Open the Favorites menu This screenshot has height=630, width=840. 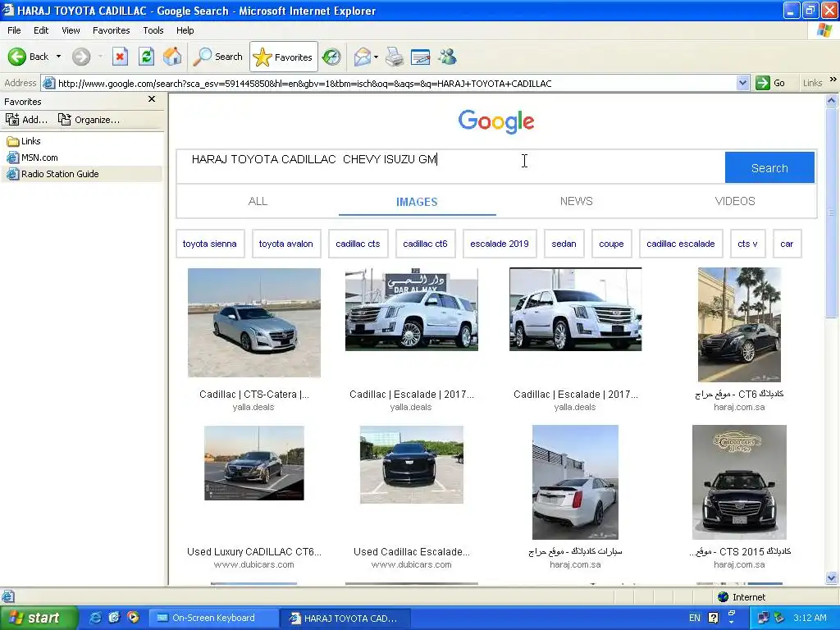pyautogui.click(x=112, y=30)
